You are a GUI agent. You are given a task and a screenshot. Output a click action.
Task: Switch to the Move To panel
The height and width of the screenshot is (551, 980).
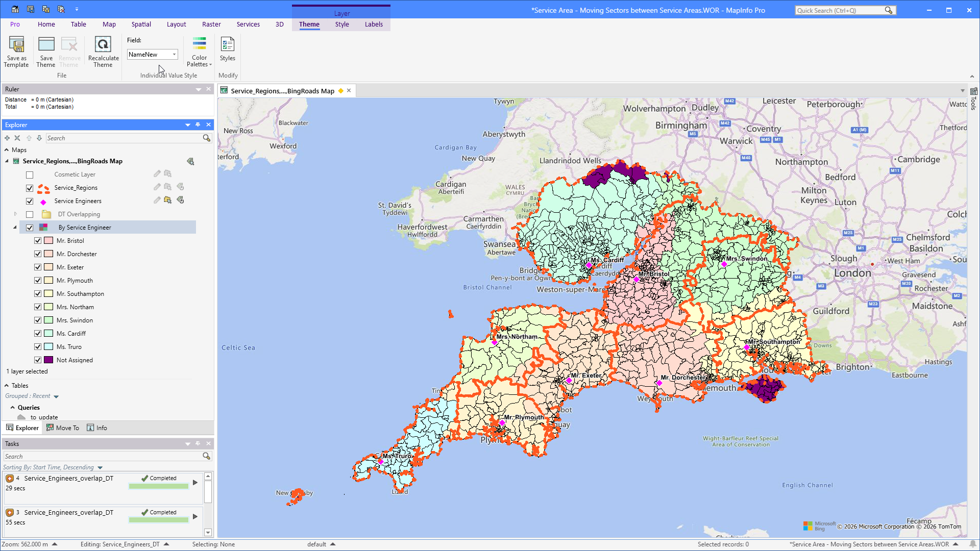click(63, 428)
